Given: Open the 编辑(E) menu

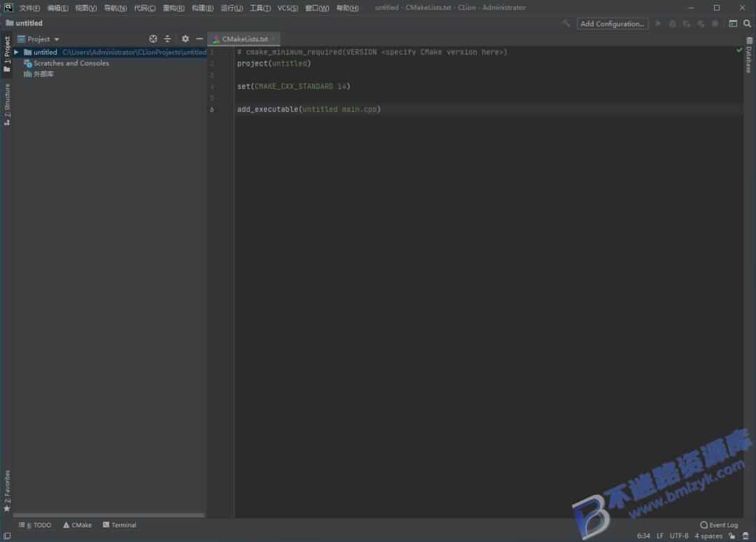Looking at the screenshot, I should (58, 8).
